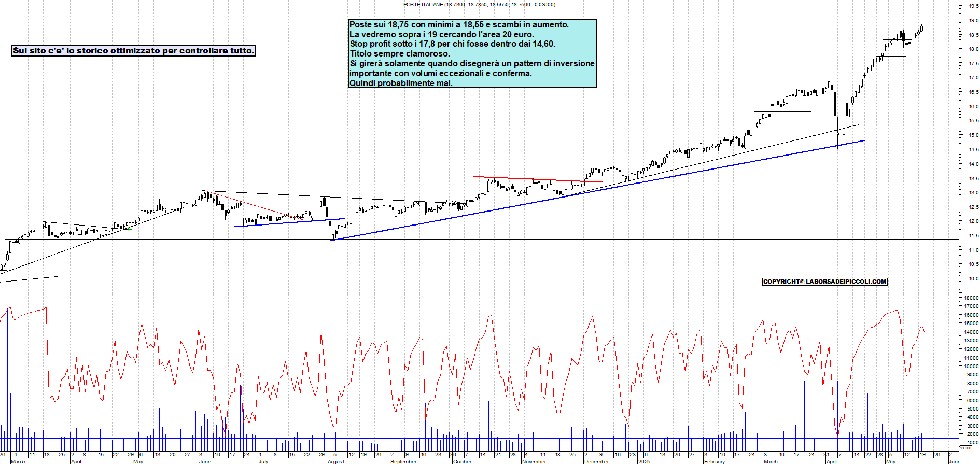Click the November month label on time axis
Image resolution: width=980 pixels, height=464 pixels.
[534, 461]
